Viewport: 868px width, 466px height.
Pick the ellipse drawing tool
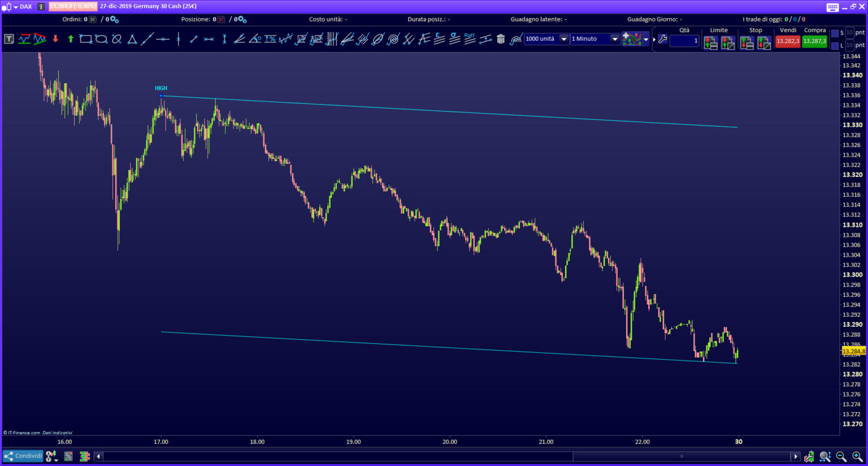(x=101, y=39)
